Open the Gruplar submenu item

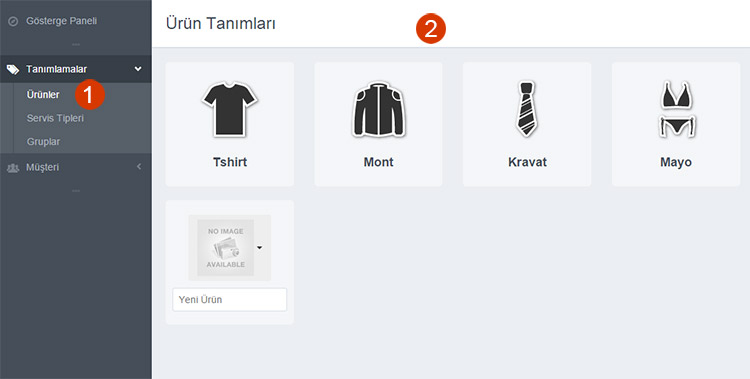point(44,142)
